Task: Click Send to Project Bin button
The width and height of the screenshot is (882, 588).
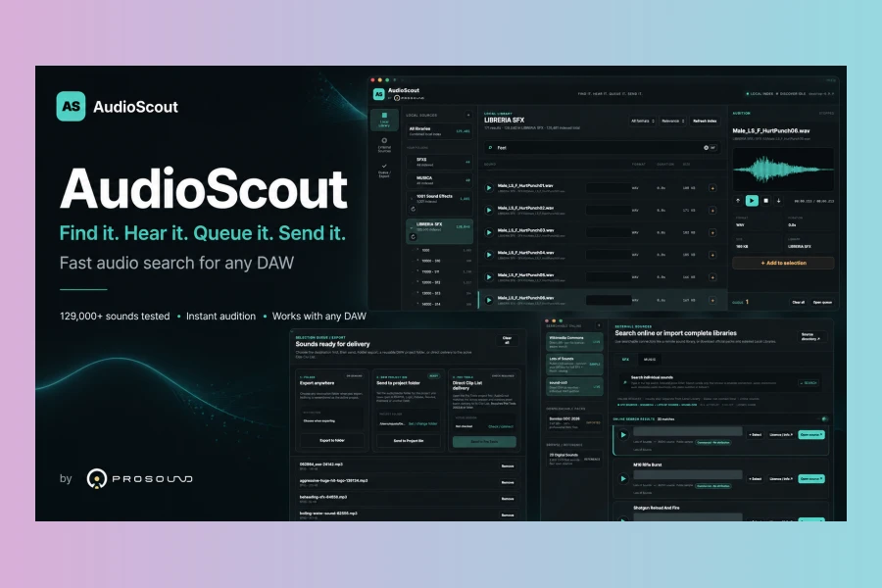Action: coord(409,441)
